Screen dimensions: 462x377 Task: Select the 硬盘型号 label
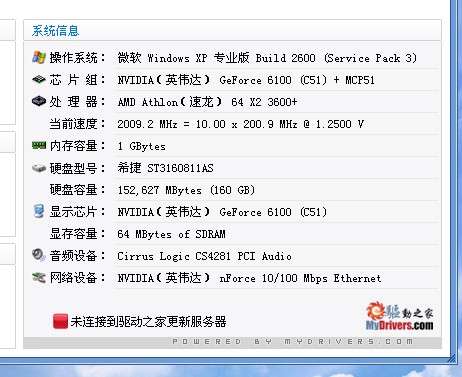pyautogui.click(x=77, y=168)
